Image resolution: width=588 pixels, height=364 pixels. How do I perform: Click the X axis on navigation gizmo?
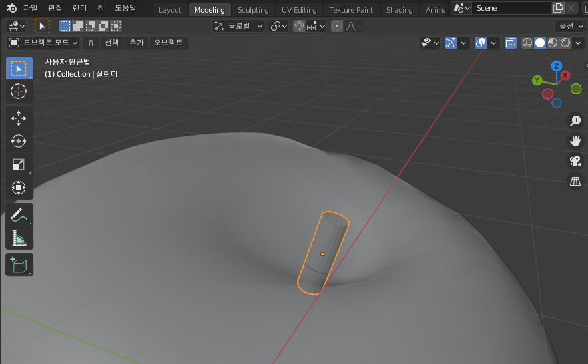pyautogui.click(x=565, y=75)
